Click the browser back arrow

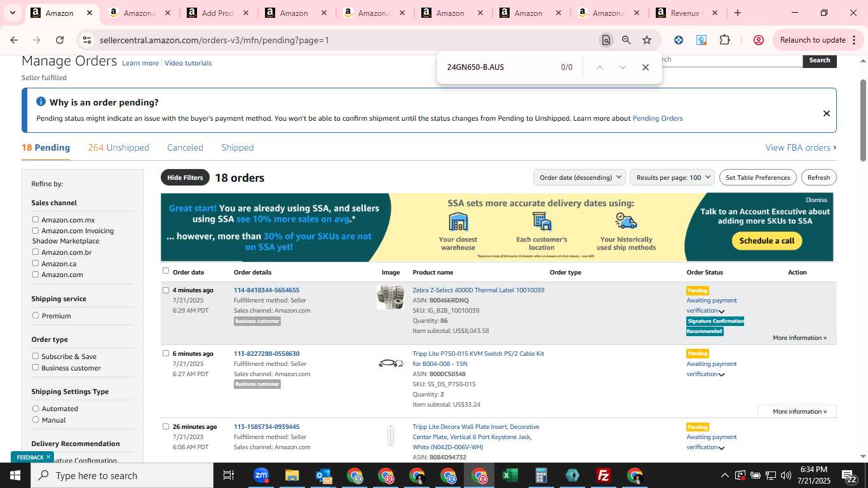14,40
